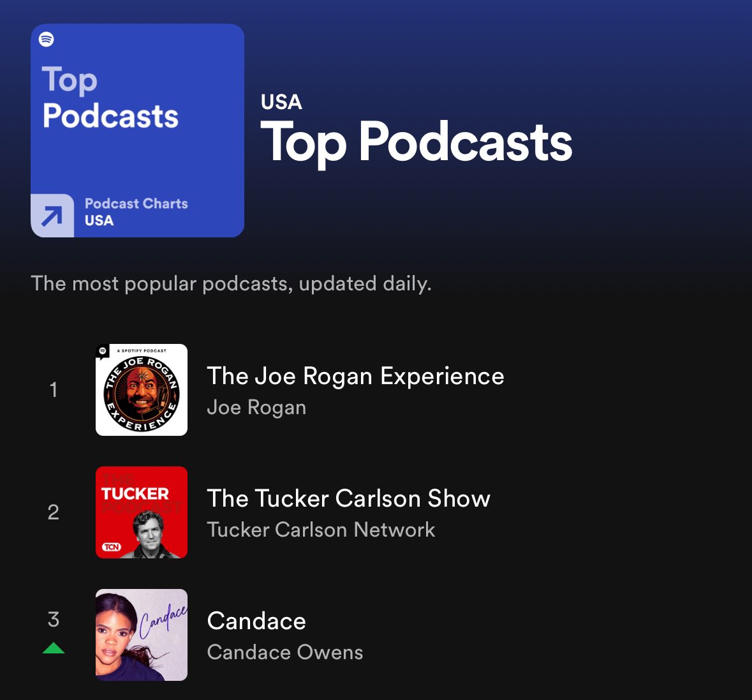Expand the entry for The Tucker Carlson Show
This screenshot has width=752, height=700.
point(349,498)
